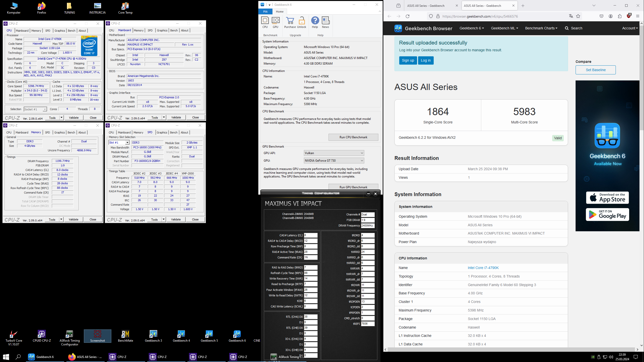Screen dimensions: 644x362
Task: Open Tools dropdown arrow in CPU-Z CPU window
Action: click(x=61, y=117)
